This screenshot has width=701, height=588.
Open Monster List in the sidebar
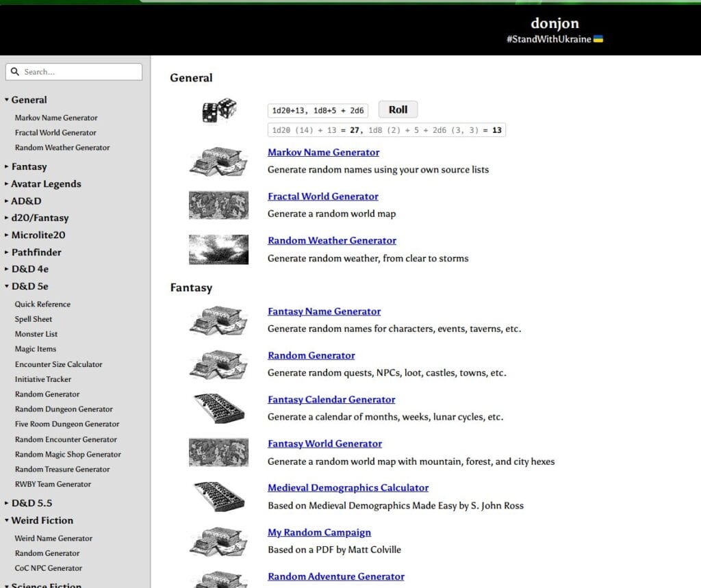click(x=36, y=334)
